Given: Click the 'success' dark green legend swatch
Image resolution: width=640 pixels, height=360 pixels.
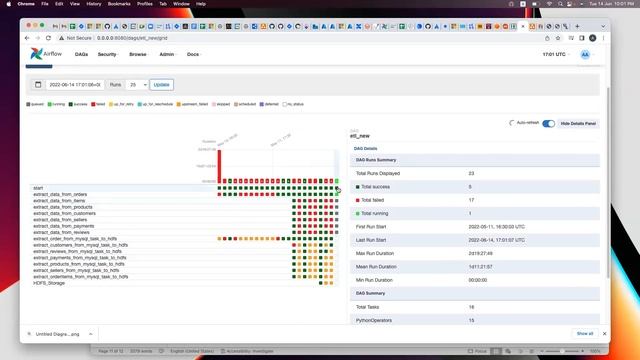Looking at the screenshot, I should [x=71, y=104].
